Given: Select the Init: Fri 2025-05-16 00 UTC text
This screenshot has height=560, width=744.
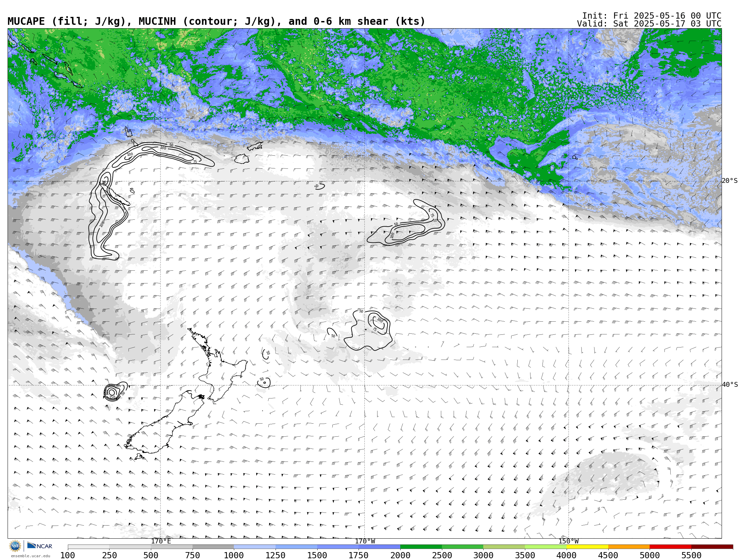Looking at the screenshot, I should point(652,16).
